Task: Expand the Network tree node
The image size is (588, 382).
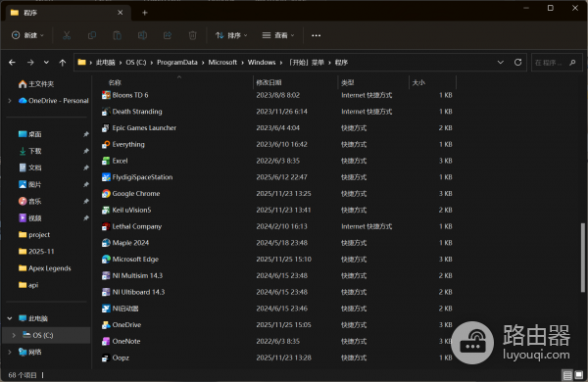Action: (10, 352)
